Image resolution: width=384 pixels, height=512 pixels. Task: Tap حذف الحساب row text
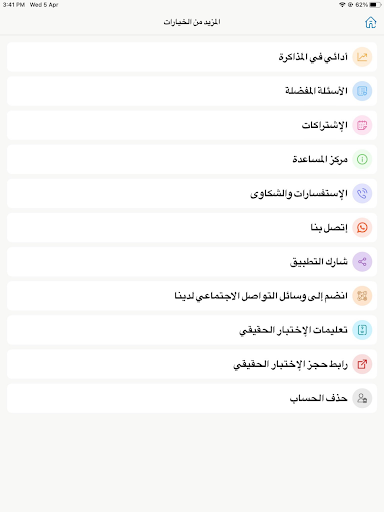pyautogui.click(x=318, y=398)
